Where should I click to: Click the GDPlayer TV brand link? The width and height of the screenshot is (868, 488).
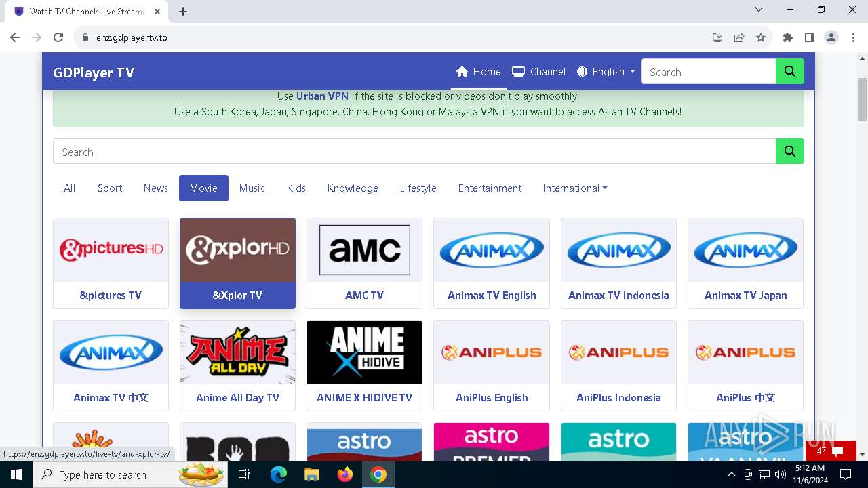(94, 73)
